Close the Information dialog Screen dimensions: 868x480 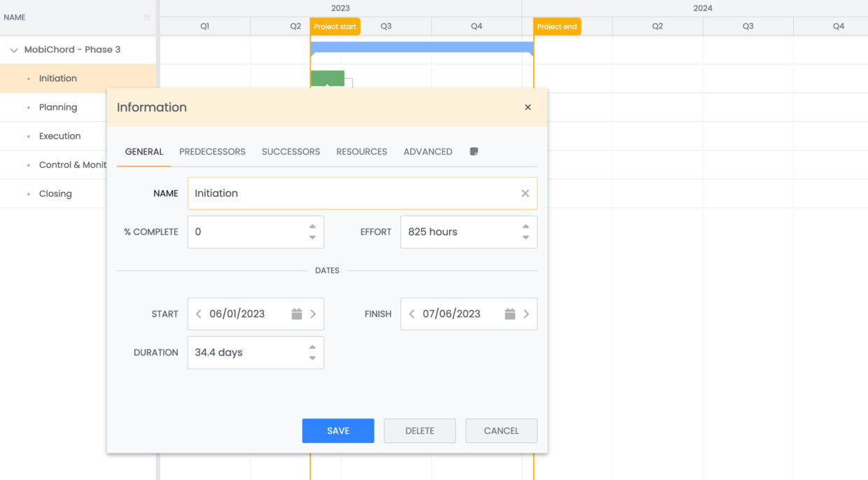tap(528, 107)
